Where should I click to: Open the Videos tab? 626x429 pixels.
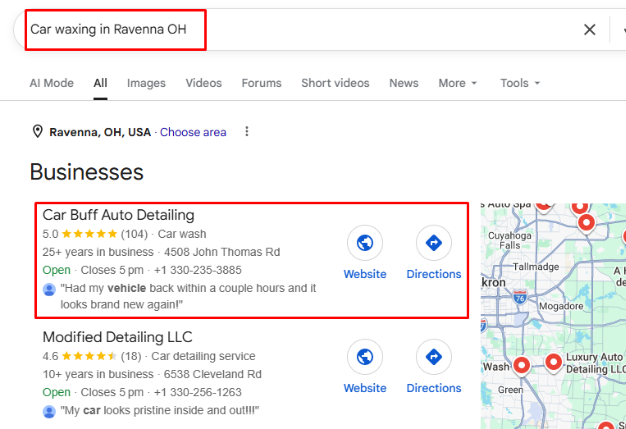(204, 83)
